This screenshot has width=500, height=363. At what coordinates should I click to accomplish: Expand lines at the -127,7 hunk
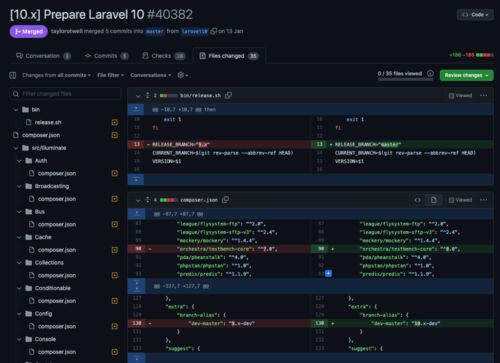136,286
